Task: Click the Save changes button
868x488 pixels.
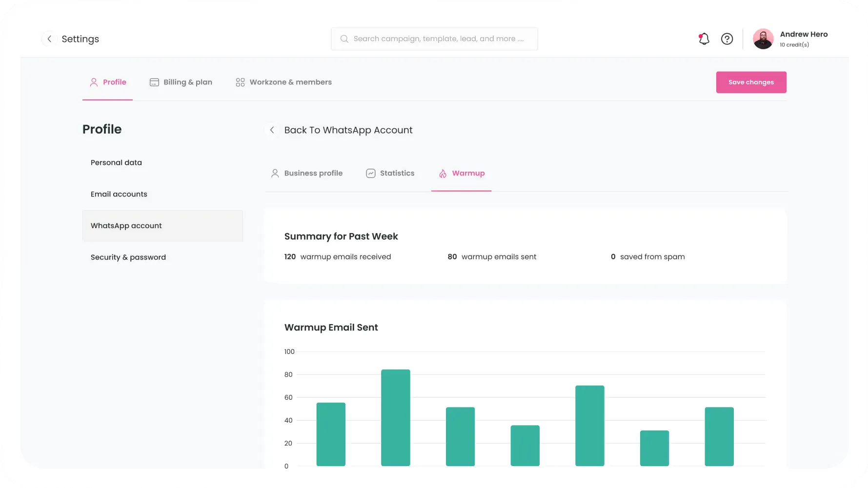Action: tap(751, 82)
